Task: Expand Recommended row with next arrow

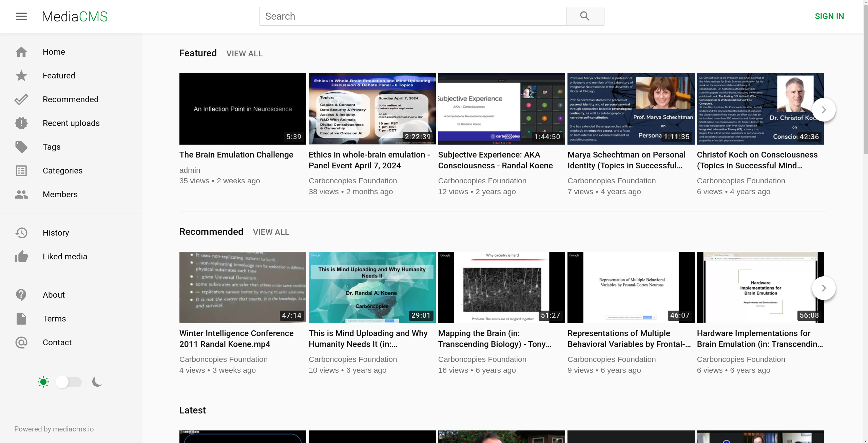Action: click(x=824, y=288)
